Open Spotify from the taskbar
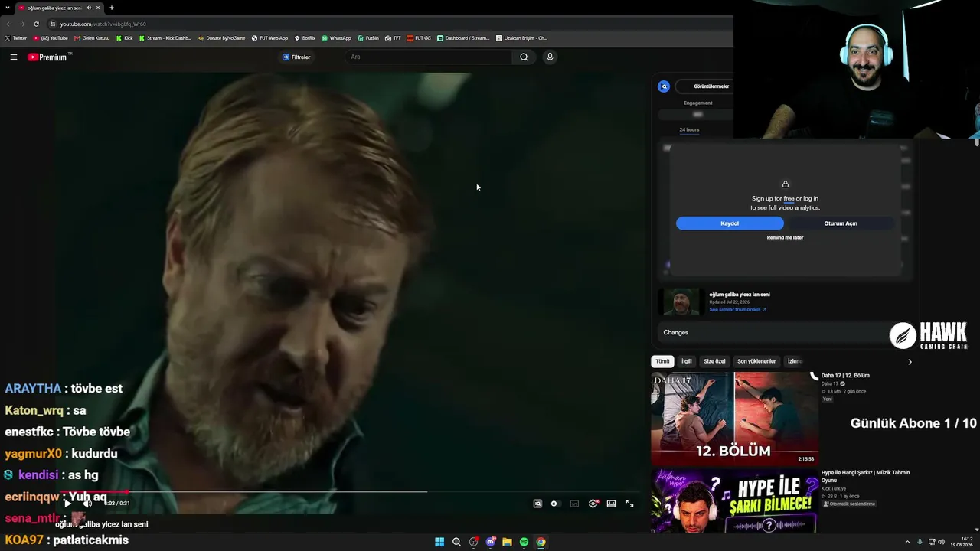The image size is (980, 551). [524, 542]
